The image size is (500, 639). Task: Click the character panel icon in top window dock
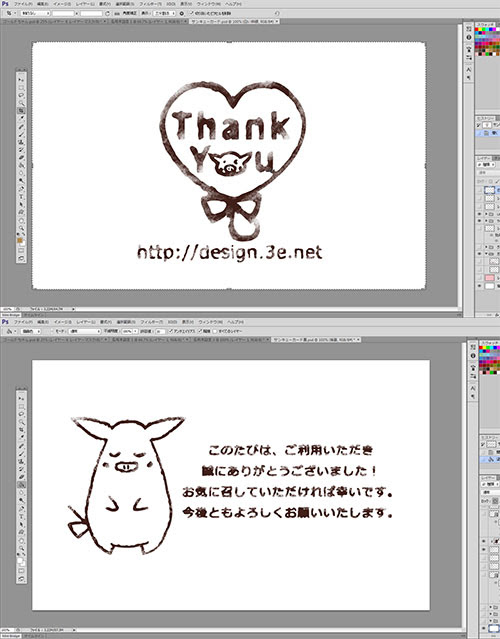click(469, 69)
